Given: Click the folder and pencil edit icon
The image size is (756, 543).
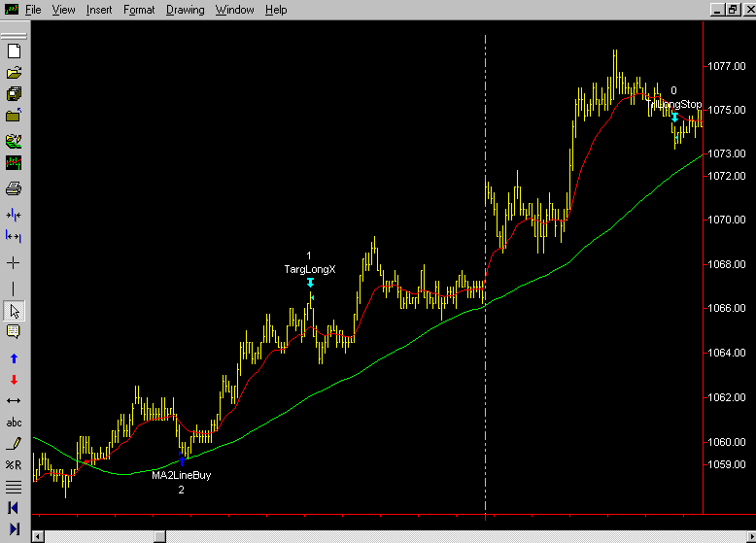Looking at the screenshot, I should pyautogui.click(x=14, y=141).
